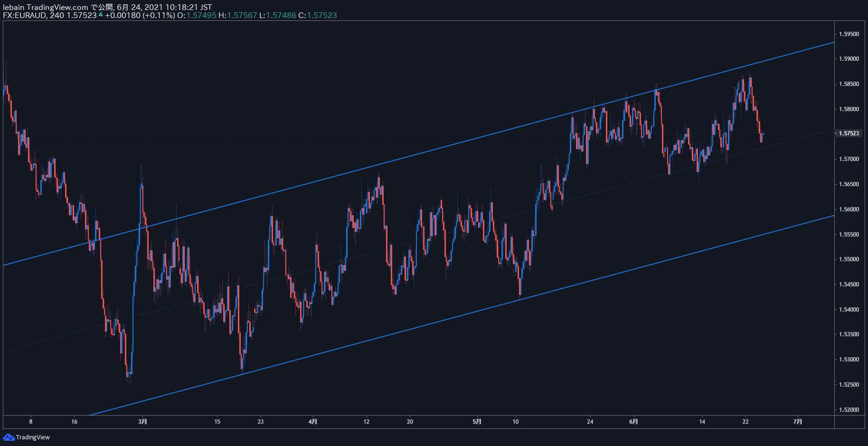
Task: Click the TradingView text beside the logo
Action: [33, 437]
